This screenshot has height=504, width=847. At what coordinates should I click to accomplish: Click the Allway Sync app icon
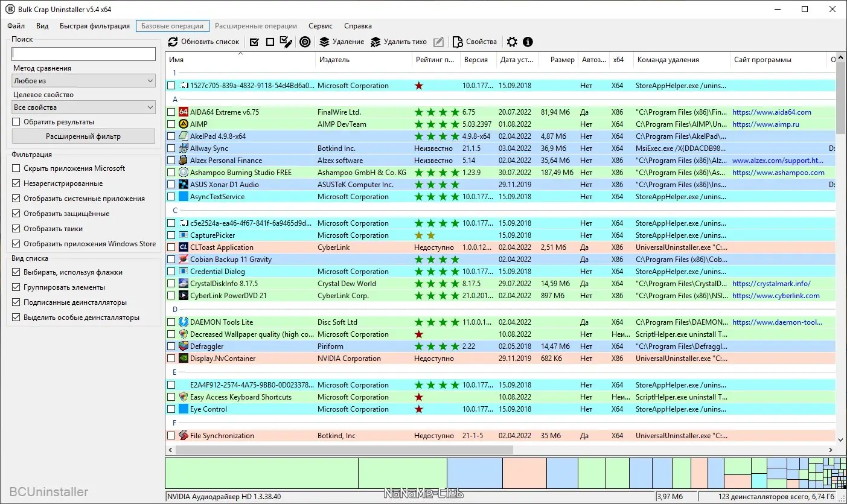pyautogui.click(x=184, y=148)
